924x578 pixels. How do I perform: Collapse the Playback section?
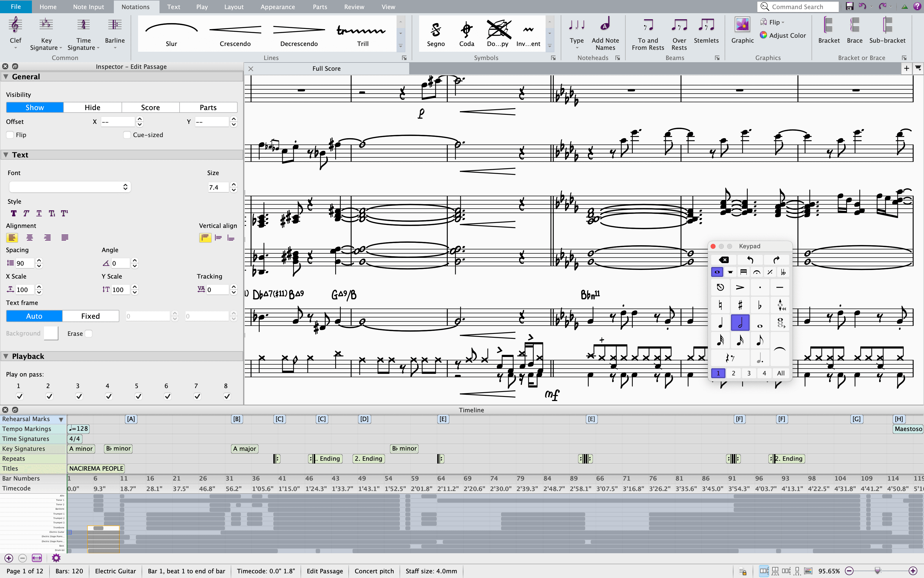pyautogui.click(x=6, y=356)
